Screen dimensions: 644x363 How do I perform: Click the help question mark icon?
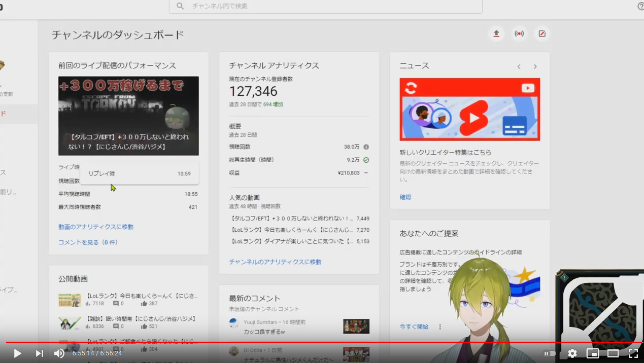640,6
